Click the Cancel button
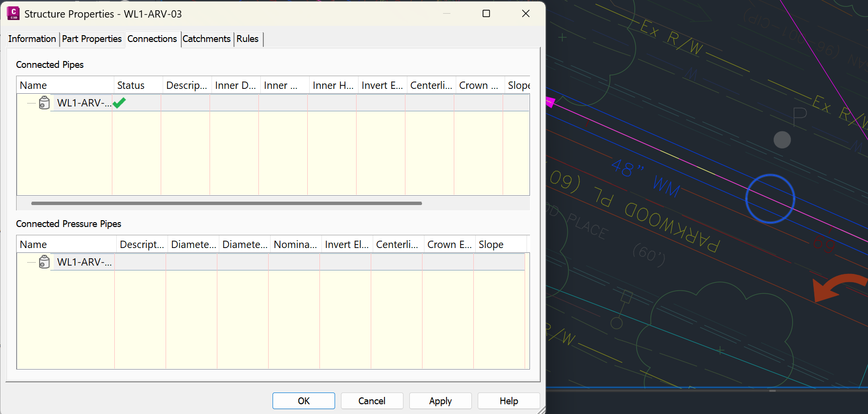 (372, 401)
